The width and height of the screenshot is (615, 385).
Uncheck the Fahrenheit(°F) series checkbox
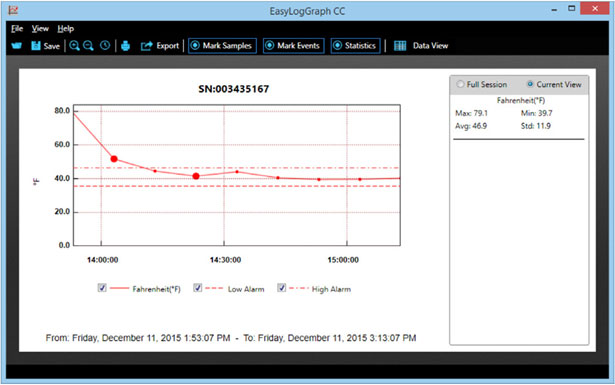(x=102, y=288)
